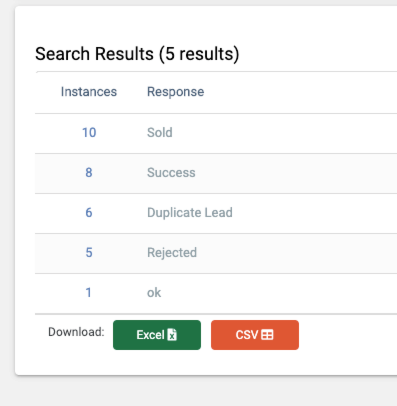This screenshot has width=397, height=406.
Task: Select the Duplicate Lead response cell
Action: tap(190, 213)
